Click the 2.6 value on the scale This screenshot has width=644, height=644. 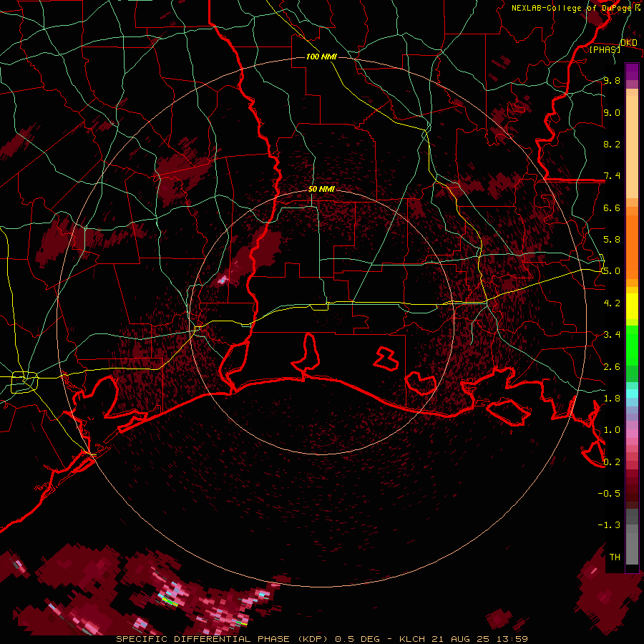(x=612, y=367)
